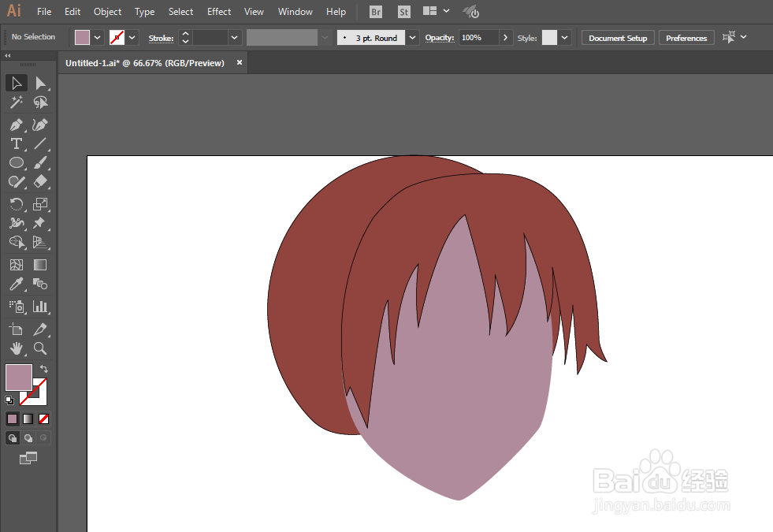Enable Draw Behind mode
The width and height of the screenshot is (773, 532).
pyautogui.click(x=28, y=438)
